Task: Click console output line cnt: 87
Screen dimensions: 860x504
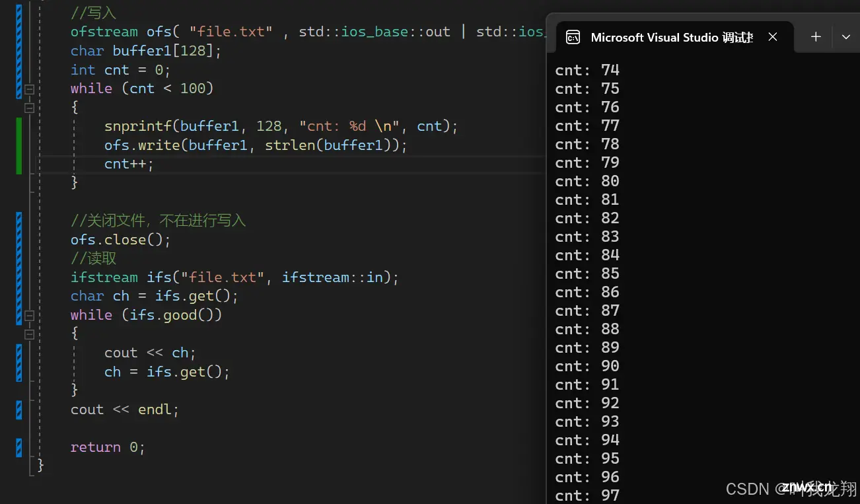Action: 587,310
